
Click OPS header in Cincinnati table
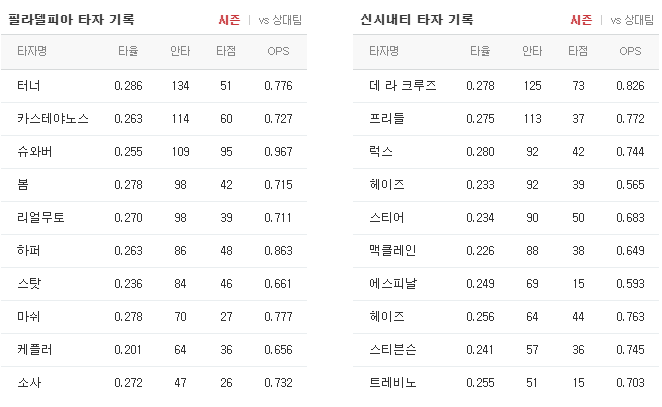coord(630,51)
